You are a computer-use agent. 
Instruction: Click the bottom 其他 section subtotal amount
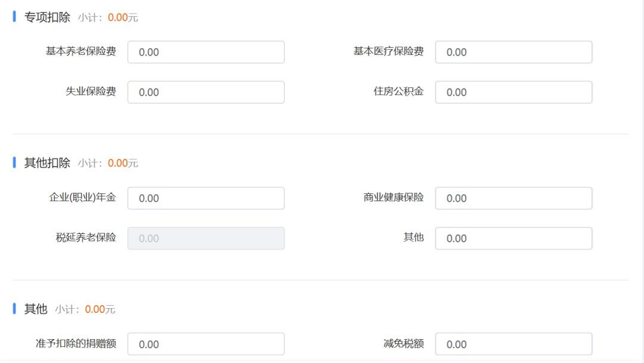click(95, 309)
